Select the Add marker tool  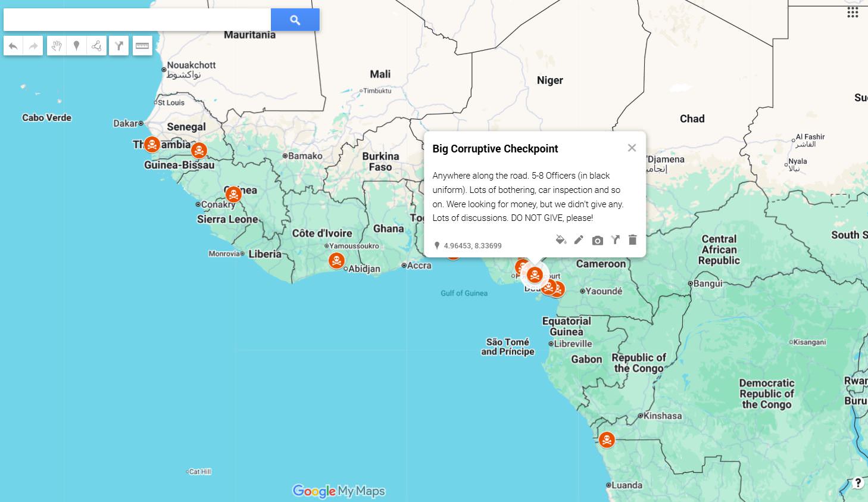coord(76,46)
